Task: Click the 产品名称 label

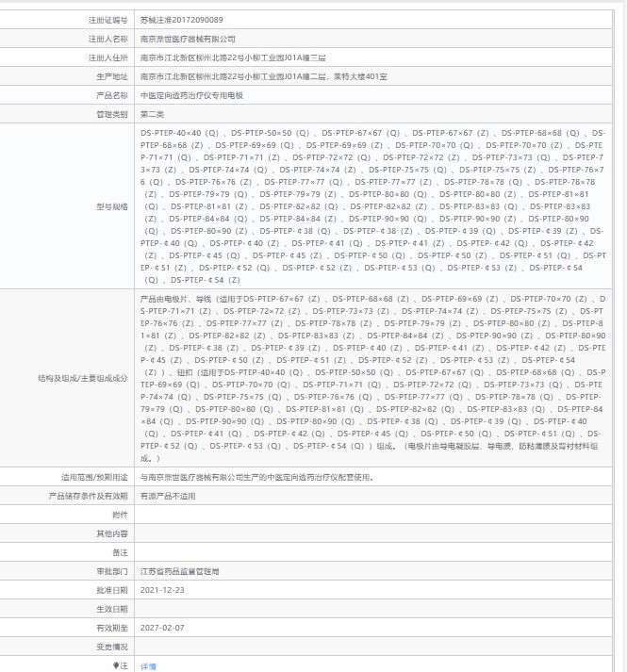Action: point(112,95)
